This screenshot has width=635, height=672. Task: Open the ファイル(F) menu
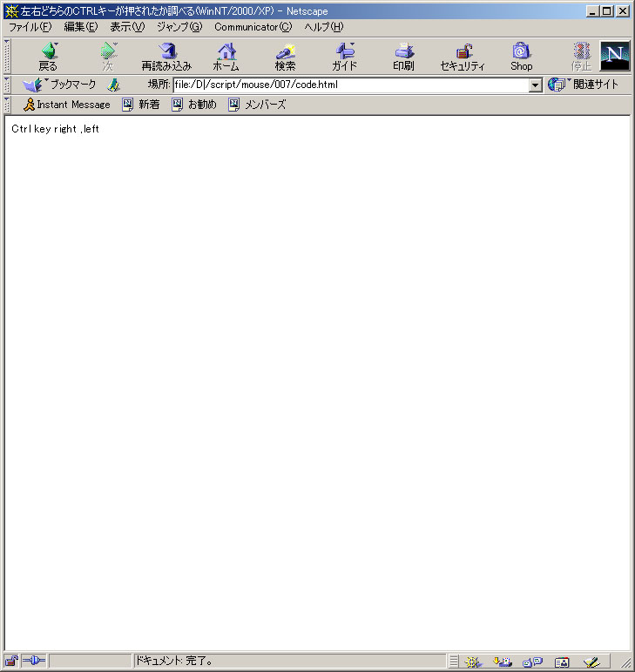coord(30,26)
